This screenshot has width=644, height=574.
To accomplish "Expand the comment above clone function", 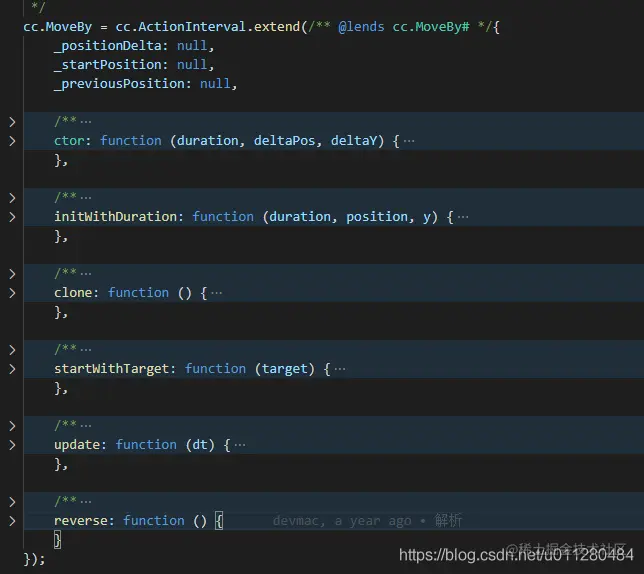I will point(12,274).
